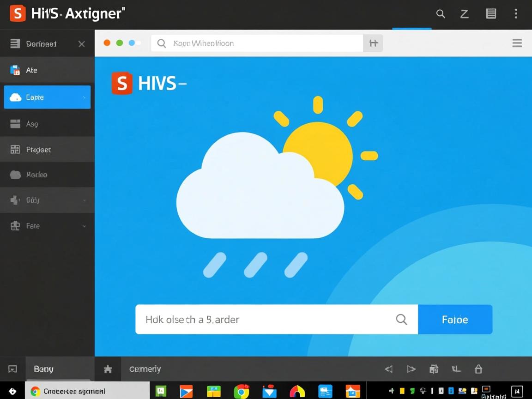532x399 pixels.
Task: Expand the Fate sidebar entry chevron
Action: click(x=84, y=226)
